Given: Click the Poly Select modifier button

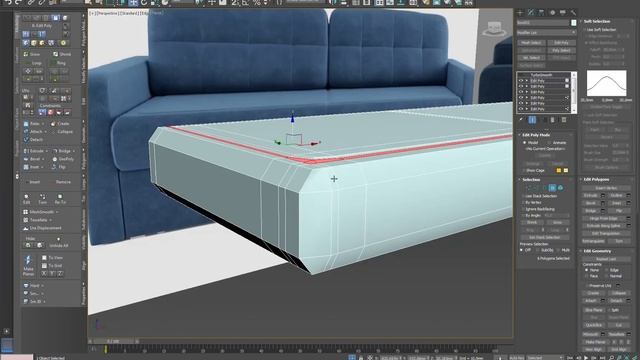Looking at the screenshot, I should (x=561, y=50).
